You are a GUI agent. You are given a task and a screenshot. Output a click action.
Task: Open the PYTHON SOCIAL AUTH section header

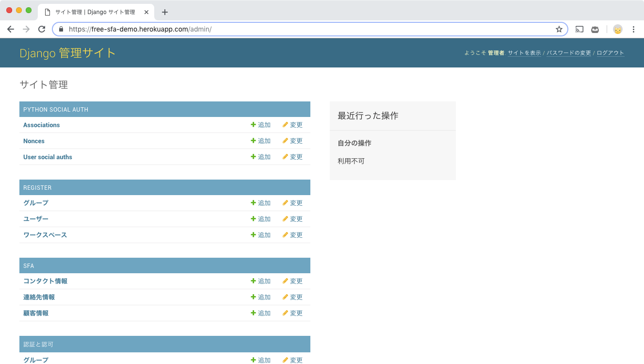(56, 110)
